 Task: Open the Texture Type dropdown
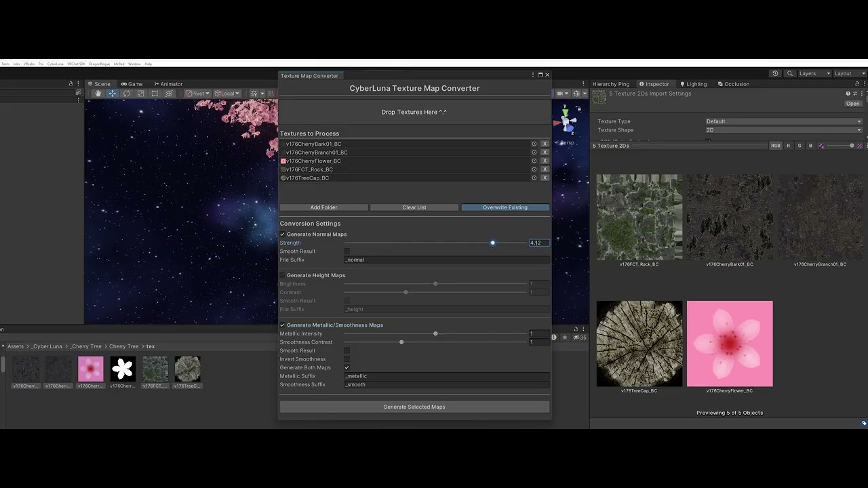784,121
